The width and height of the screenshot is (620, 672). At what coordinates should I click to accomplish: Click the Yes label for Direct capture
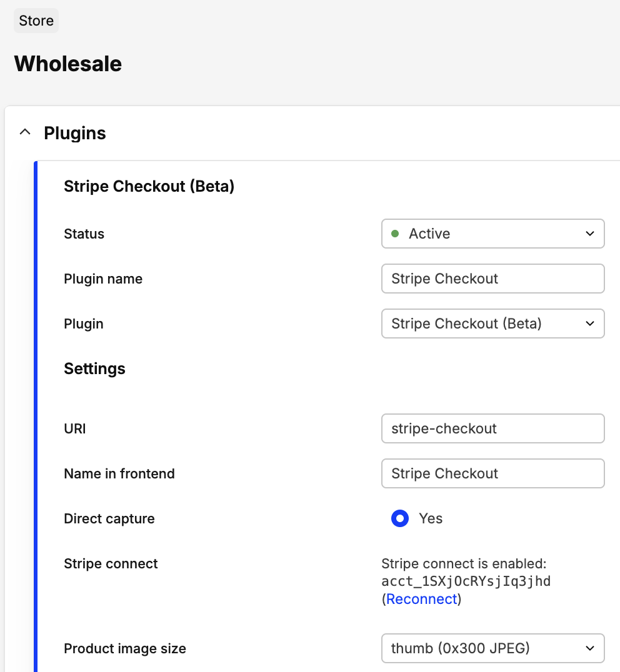point(431,518)
